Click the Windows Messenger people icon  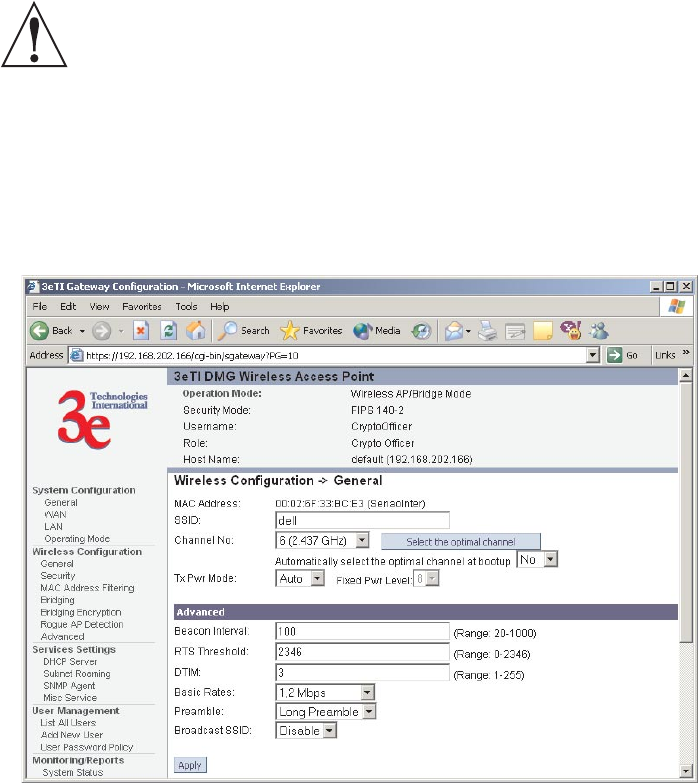[599, 331]
